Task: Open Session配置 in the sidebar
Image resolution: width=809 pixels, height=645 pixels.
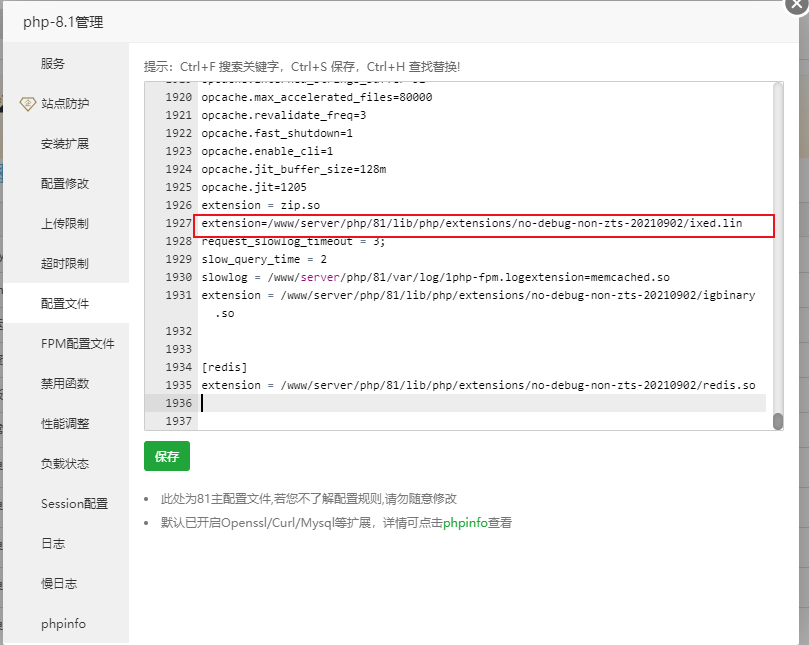Action: (x=76, y=503)
